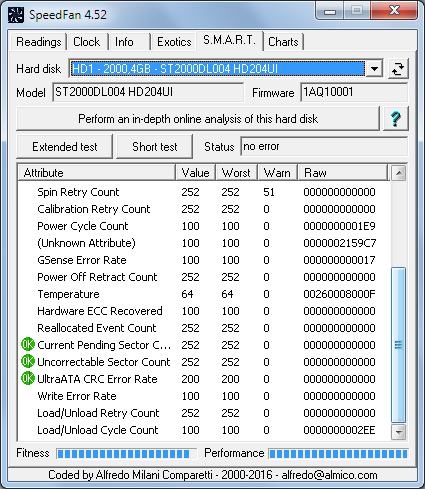The width and height of the screenshot is (425, 489).
Task: Click the scroll up arrow of attribute list
Action: coord(398,173)
